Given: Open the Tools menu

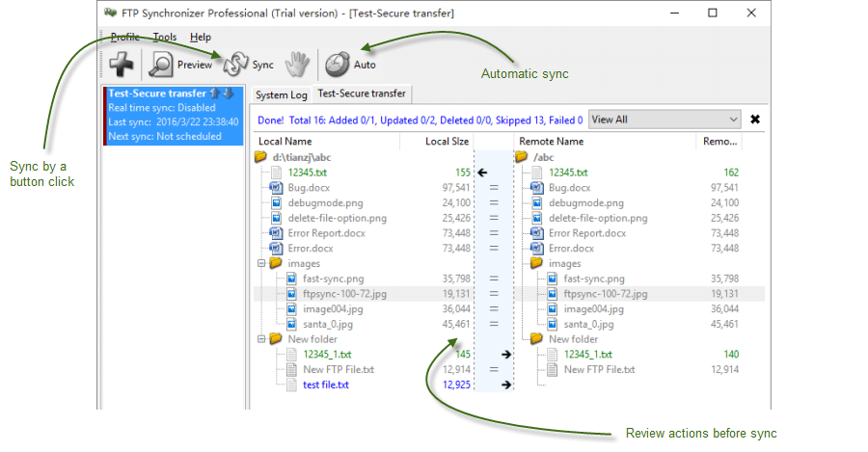Looking at the screenshot, I should (x=164, y=37).
